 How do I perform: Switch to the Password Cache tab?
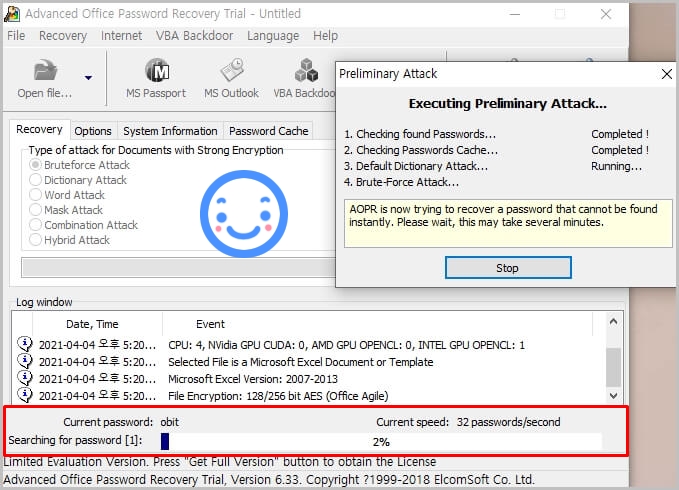[268, 131]
